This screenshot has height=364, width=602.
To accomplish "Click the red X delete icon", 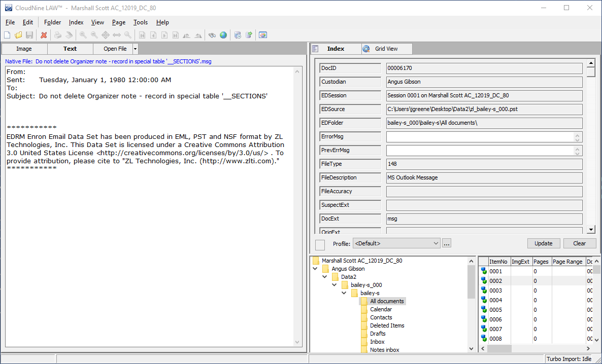I will click(x=44, y=35).
